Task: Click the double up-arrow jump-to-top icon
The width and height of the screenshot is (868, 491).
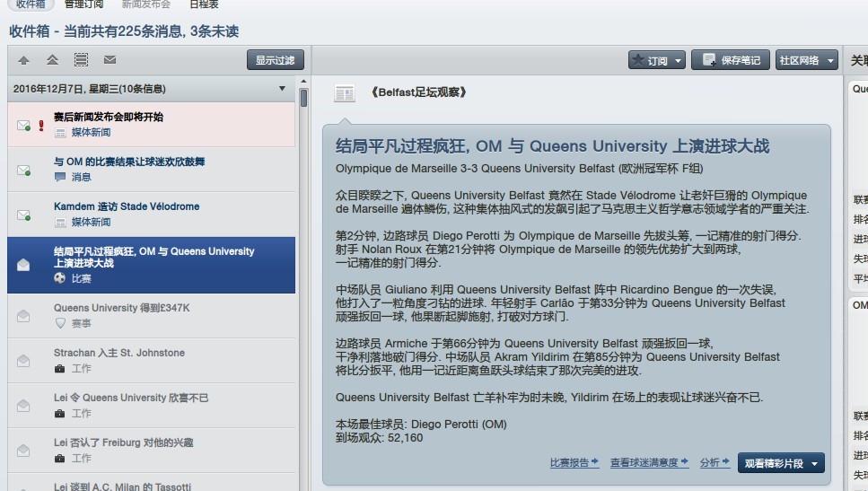Action: pos(52,60)
